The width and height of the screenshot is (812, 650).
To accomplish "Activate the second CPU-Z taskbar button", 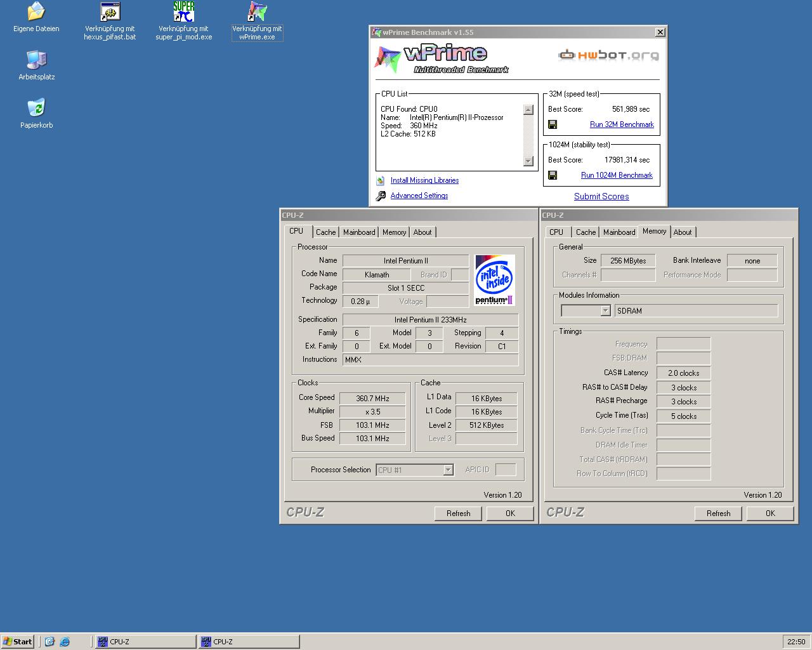I will 249,642.
